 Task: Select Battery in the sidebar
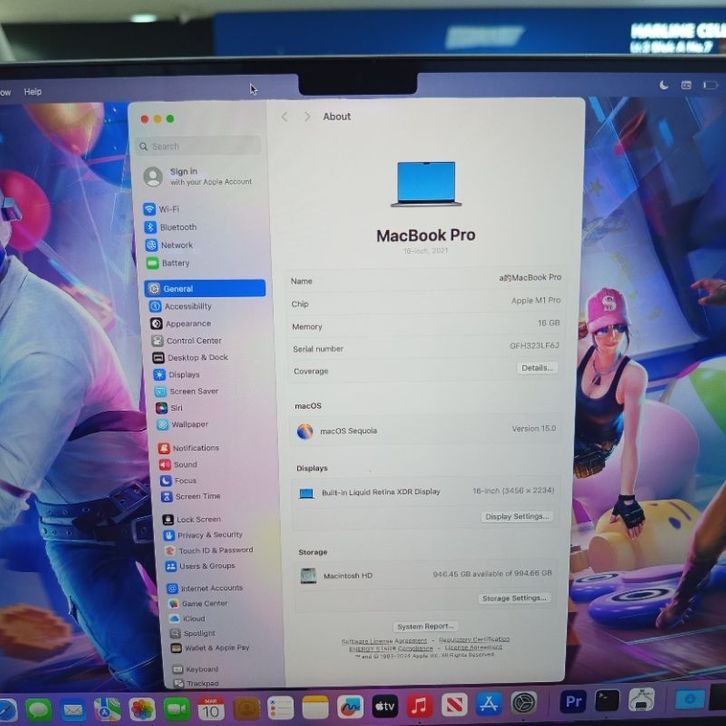click(175, 263)
